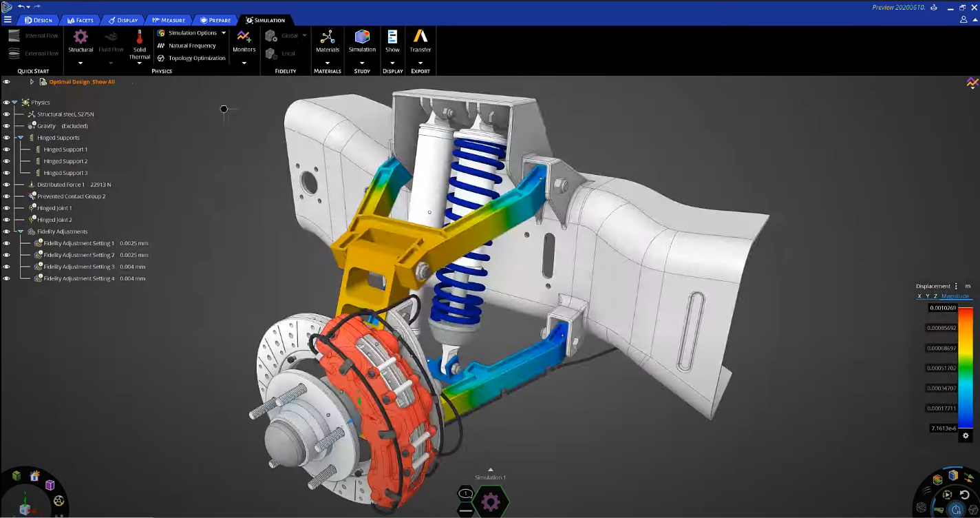
Task: Expand the Optimal Design_Show All node
Action: (x=32, y=82)
